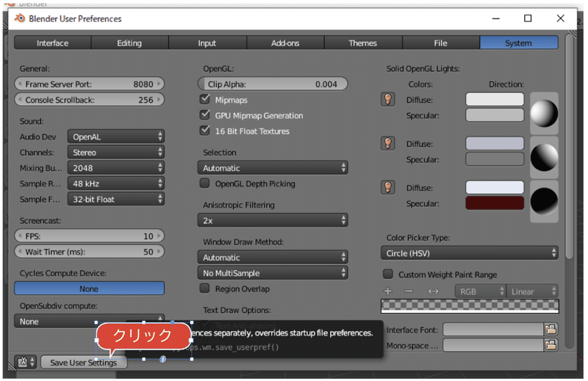Toggle the first OpenGL light bulb icon
The image size is (588, 381).
pos(388,100)
